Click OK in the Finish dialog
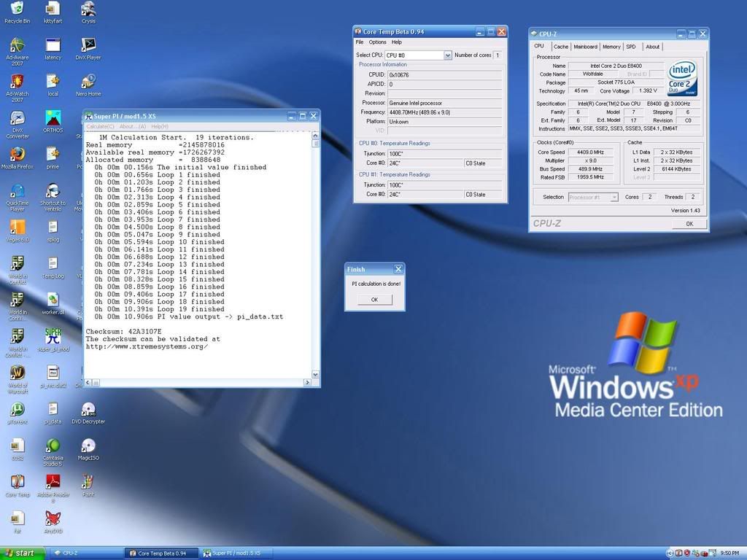 tap(374, 300)
